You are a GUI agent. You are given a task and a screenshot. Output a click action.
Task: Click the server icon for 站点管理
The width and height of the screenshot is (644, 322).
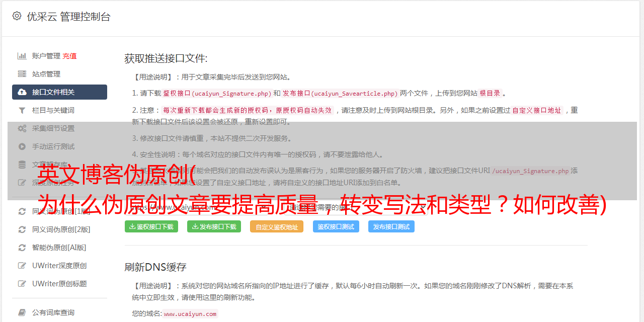(22, 74)
